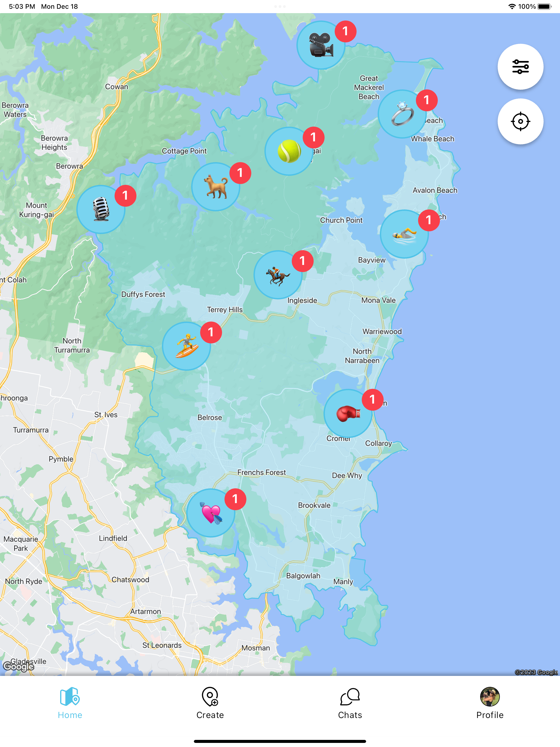Click the battery indicator in status bar
Screen dimensions: 560x747
click(x=544, y=6)
